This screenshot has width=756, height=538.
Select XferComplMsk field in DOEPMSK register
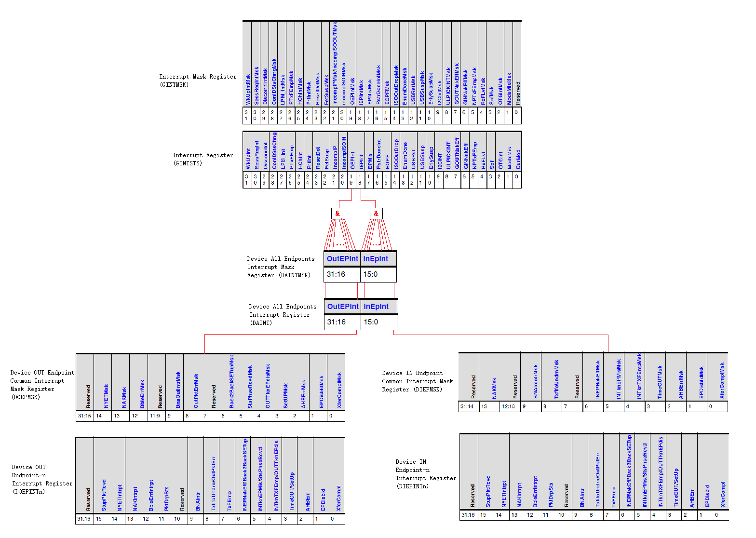[x=339, y=390]
